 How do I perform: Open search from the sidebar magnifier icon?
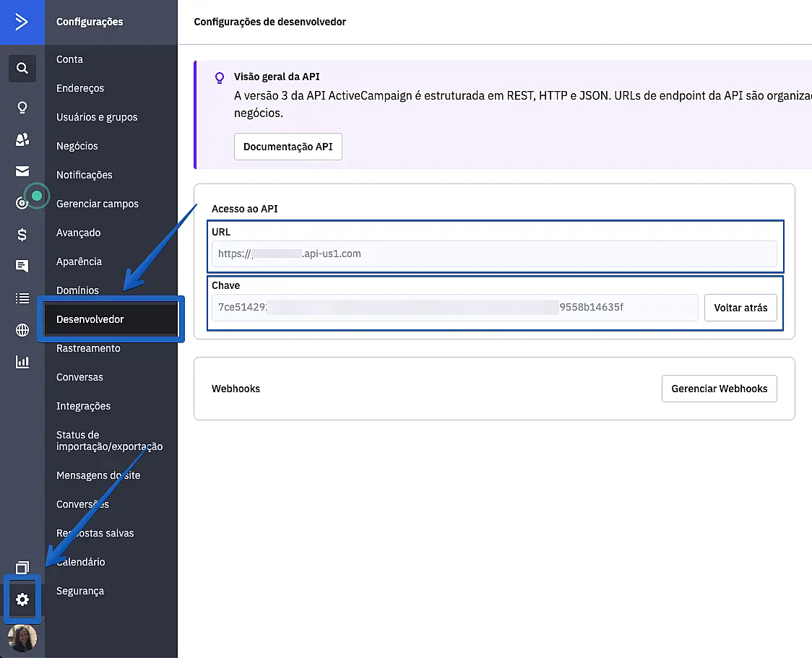tap(22, 69)
